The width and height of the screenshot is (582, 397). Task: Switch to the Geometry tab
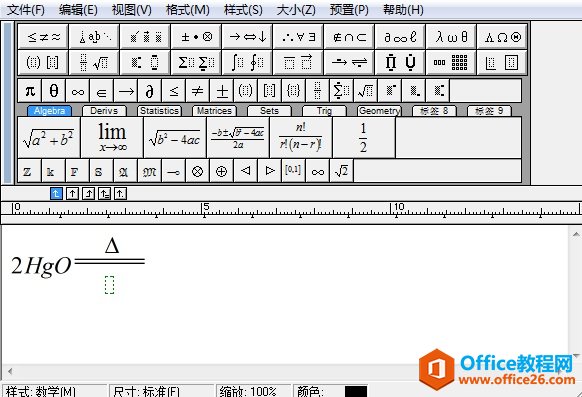point(379,111)
